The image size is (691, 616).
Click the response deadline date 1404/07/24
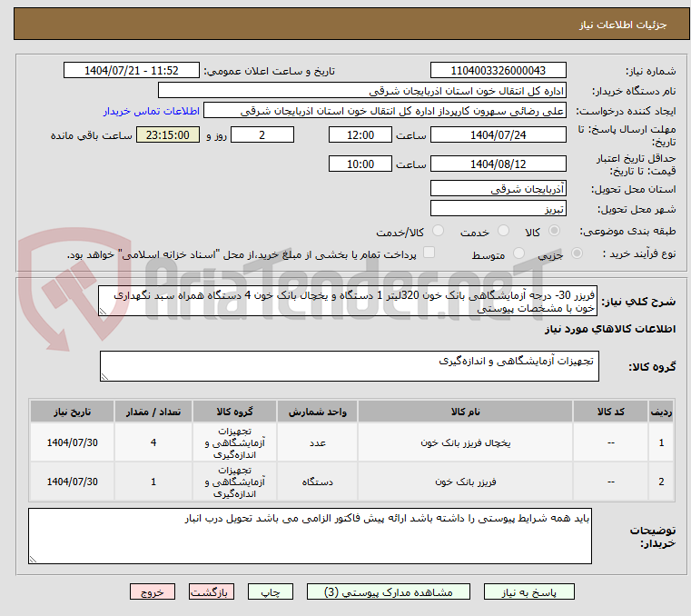pyautogui.click(x=498, y=135)
